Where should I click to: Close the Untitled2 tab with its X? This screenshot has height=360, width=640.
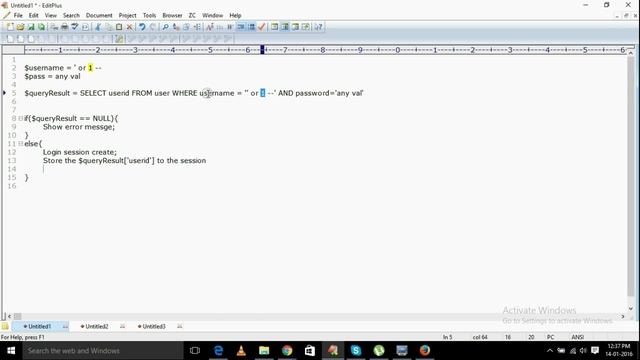click(x=122, y=327)
